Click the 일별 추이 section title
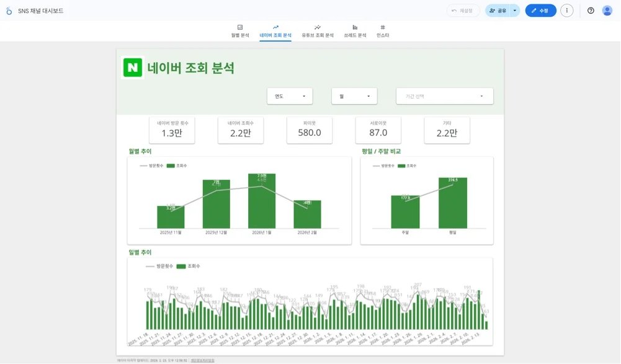Screen dimensions: 621x364 point(140,252)
